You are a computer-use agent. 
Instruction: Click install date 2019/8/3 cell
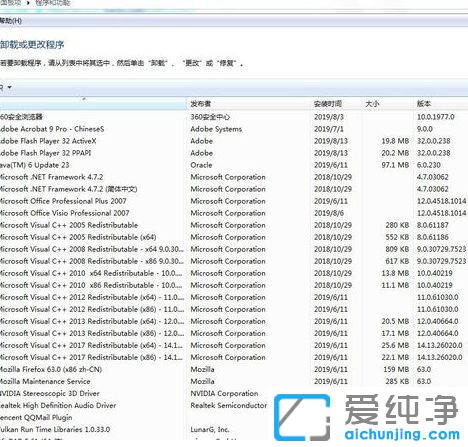[329, 117]
